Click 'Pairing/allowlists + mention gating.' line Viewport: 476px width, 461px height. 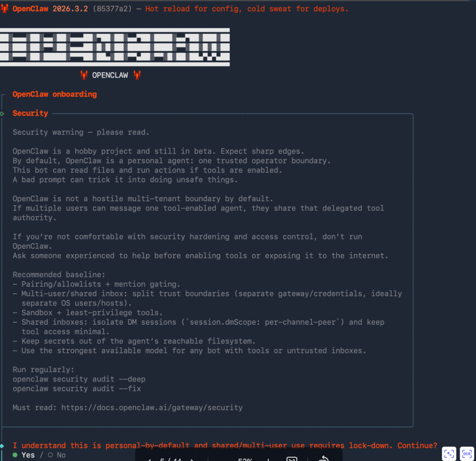(x=97, y=284)
